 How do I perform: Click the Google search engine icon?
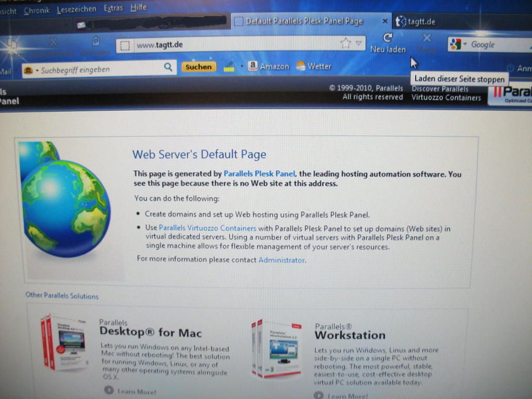(455, 44)
